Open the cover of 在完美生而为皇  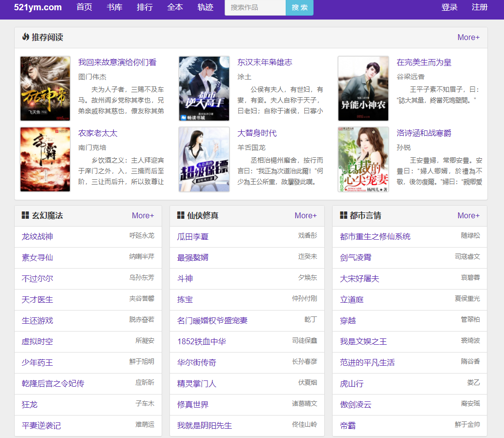363,89
